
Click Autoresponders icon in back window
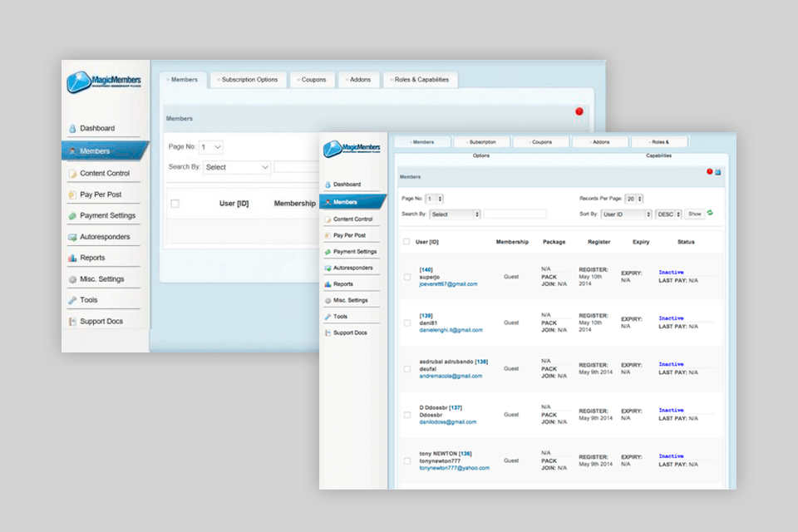coord(72,237)
